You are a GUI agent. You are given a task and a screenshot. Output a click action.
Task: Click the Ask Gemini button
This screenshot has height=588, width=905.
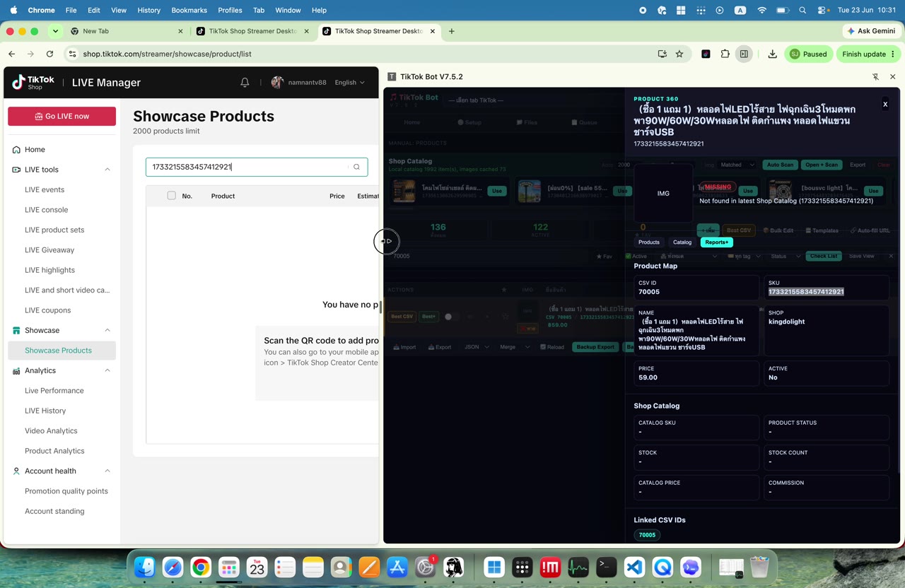pos(872,31)
